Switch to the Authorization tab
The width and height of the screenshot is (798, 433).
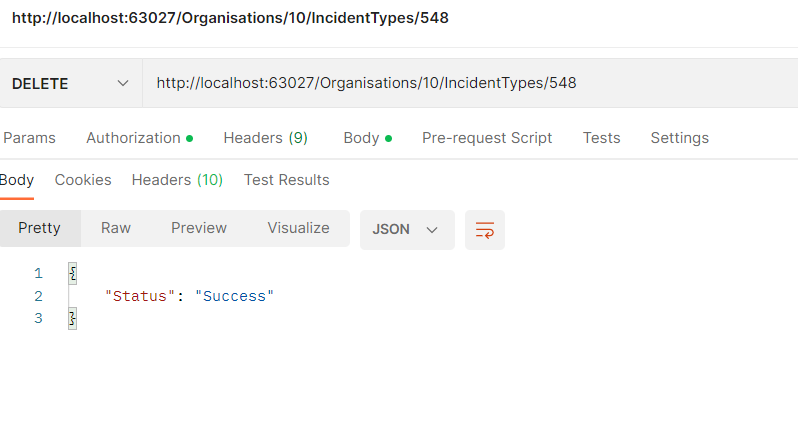point(138,138)
